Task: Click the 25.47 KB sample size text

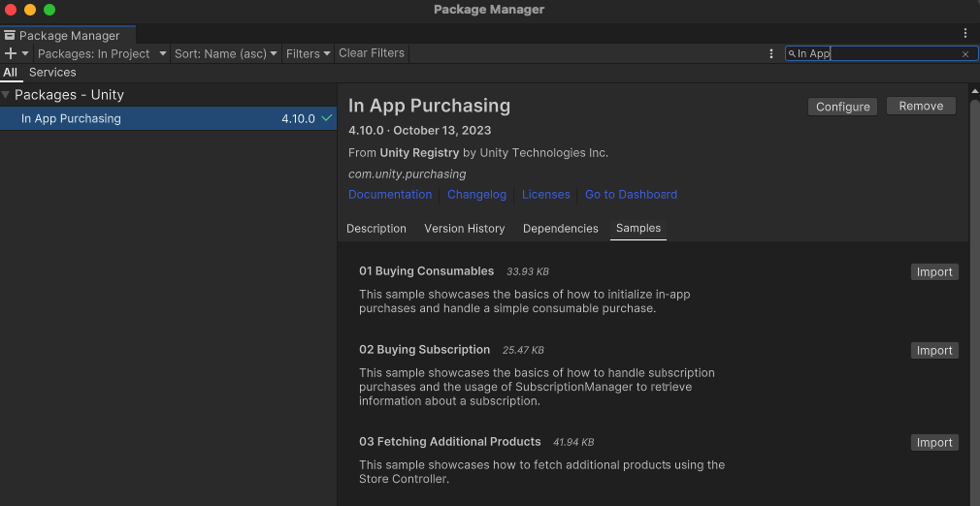Action: pyautogui.click(x=523, y=351)
